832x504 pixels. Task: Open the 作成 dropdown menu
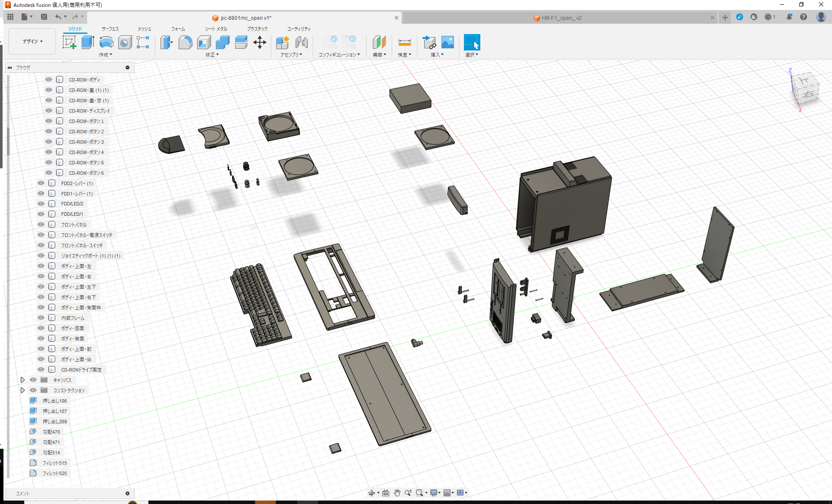(106, 54)
